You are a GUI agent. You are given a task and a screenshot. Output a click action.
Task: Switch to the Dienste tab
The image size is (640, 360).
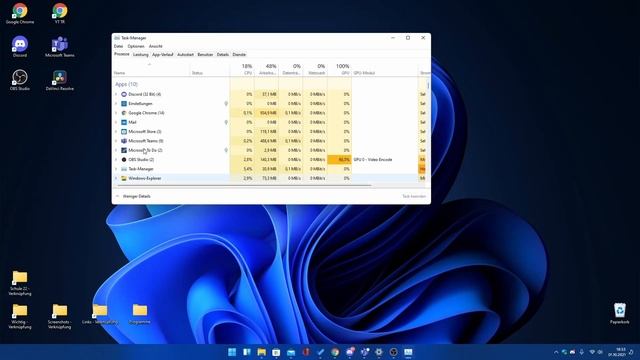click(x=239, y=54)
